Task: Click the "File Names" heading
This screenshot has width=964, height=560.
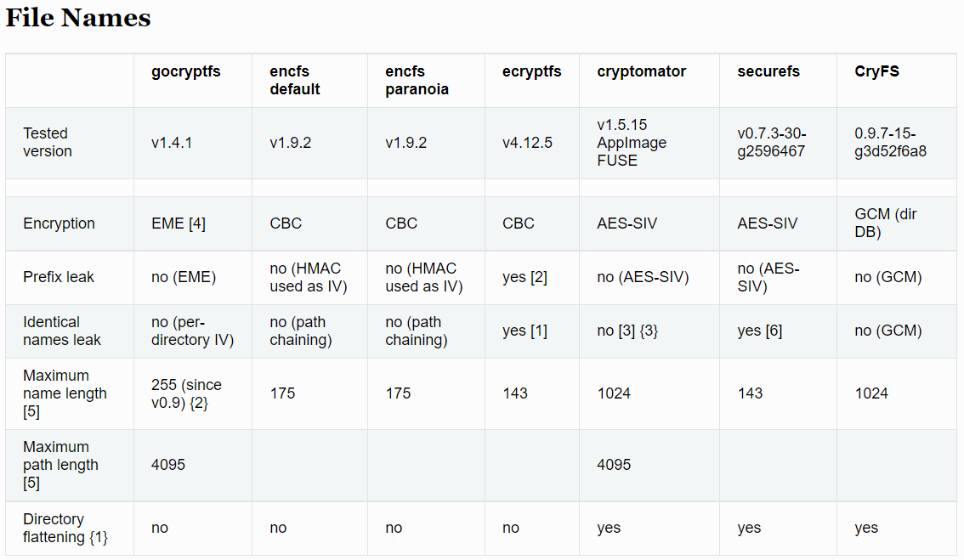Action: [78, 18]
